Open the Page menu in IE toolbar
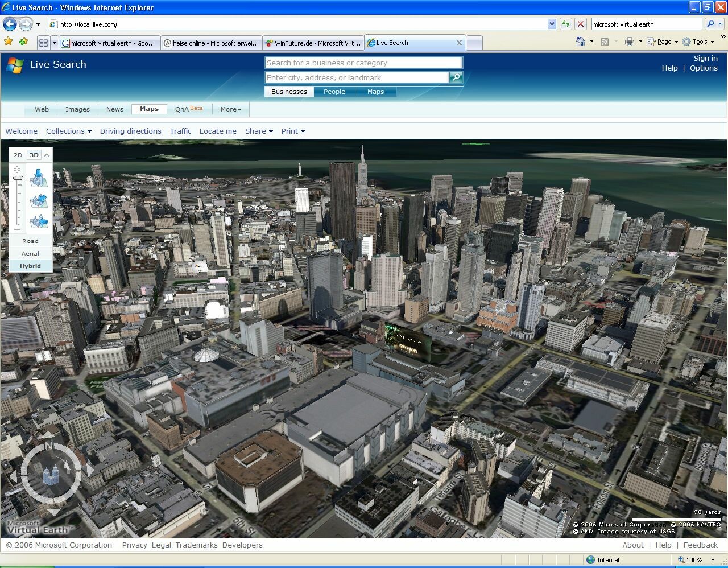The width and height of the screenshot is (728, 568). click(x=663, y=42)
